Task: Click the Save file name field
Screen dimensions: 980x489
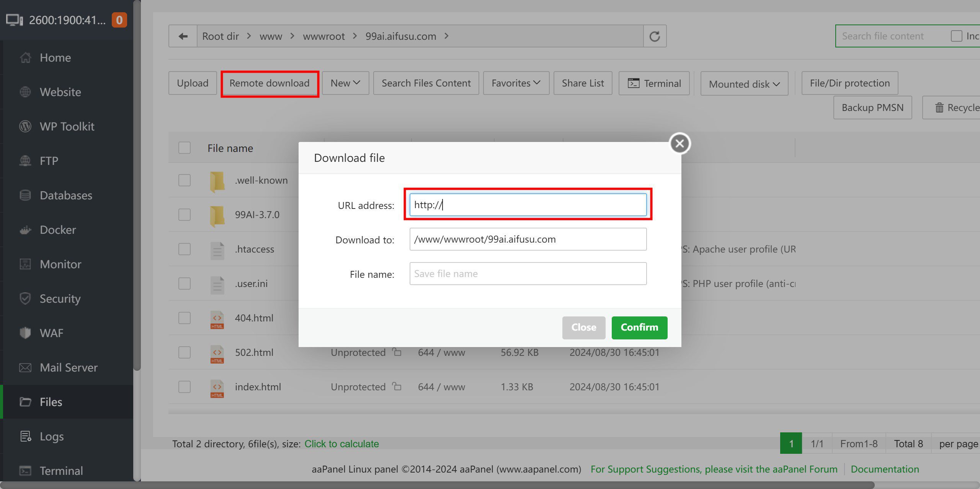Action: (528, 274)
